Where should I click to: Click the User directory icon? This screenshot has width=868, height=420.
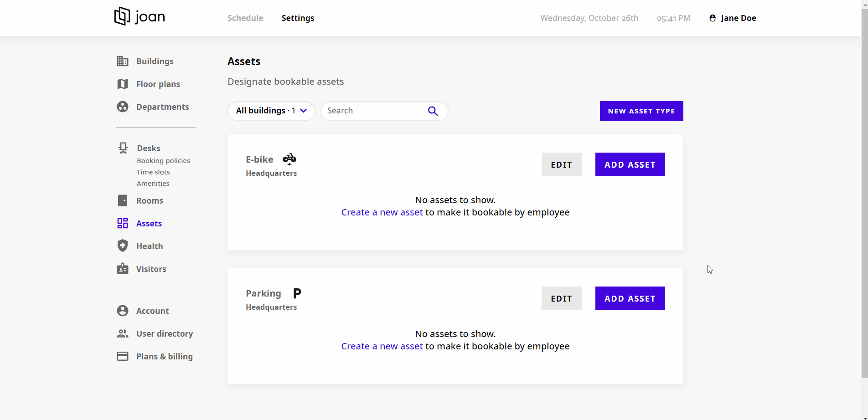(122, 333)
